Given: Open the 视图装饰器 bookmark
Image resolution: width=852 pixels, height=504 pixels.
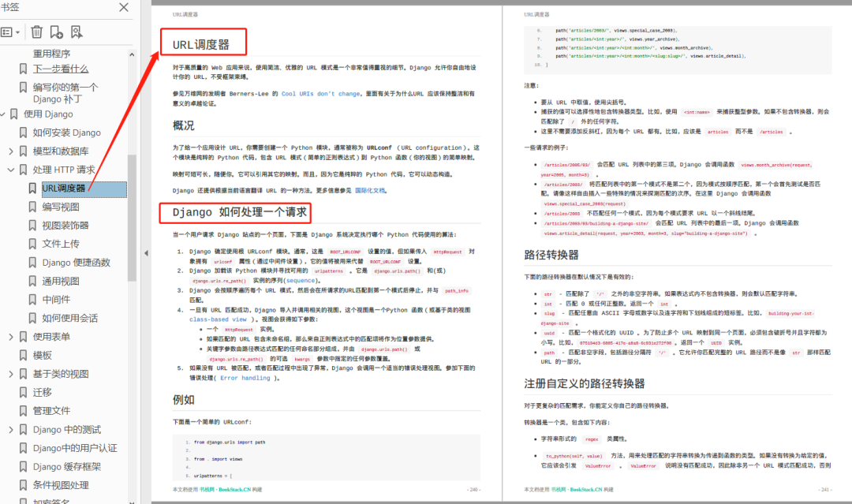Looking at the screenshot, I should click(65, 226).
